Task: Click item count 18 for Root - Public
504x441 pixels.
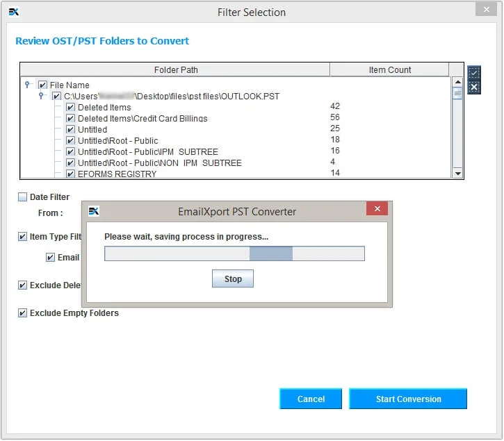Action: (335, 140)
